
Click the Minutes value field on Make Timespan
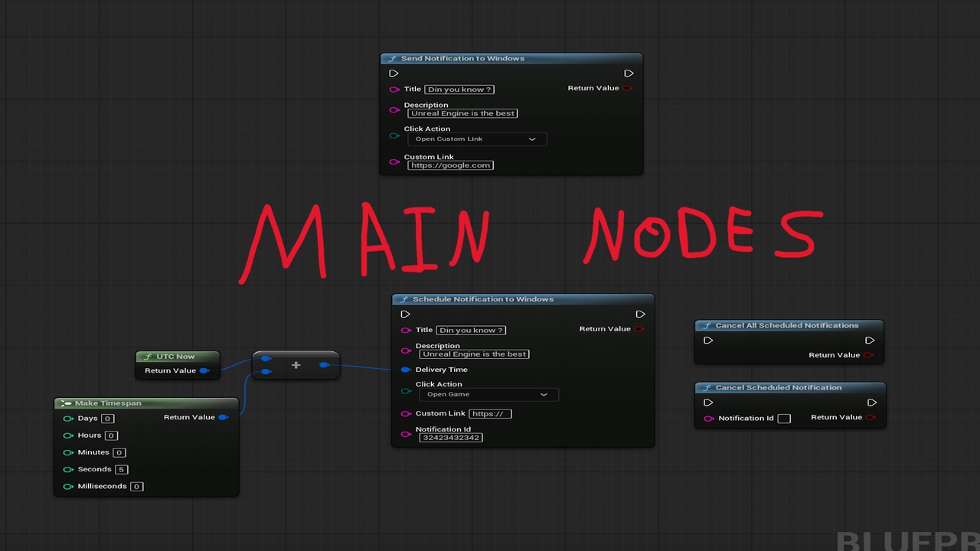pos(119,452)
